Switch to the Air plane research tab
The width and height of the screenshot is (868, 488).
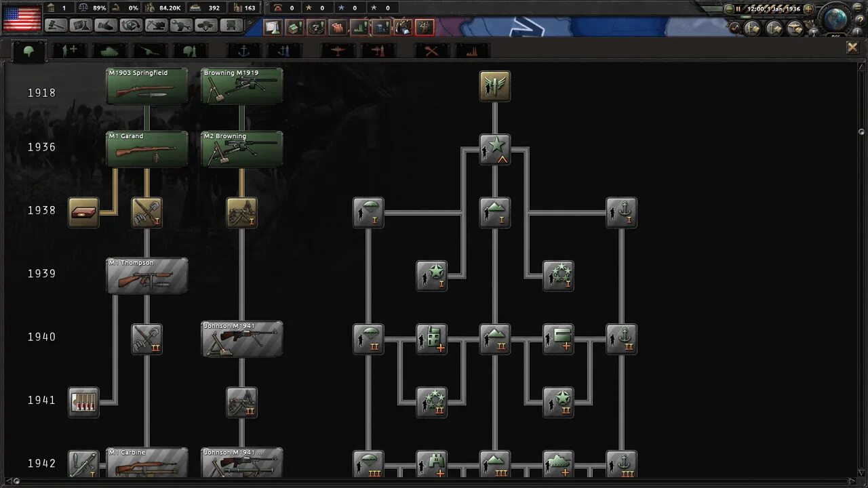(x=338, y=50)
